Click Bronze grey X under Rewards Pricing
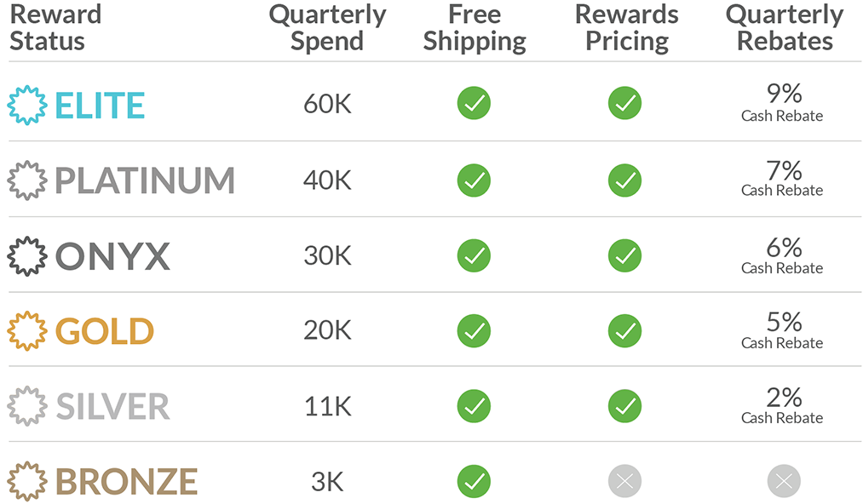Image resolution: width=863 pixels, height=504 pixels. [624, 482]
